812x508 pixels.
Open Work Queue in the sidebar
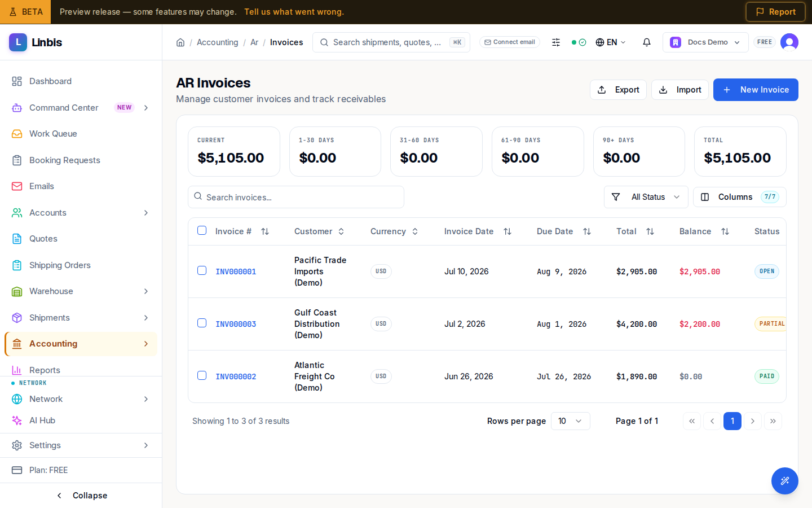pos(81,134)
